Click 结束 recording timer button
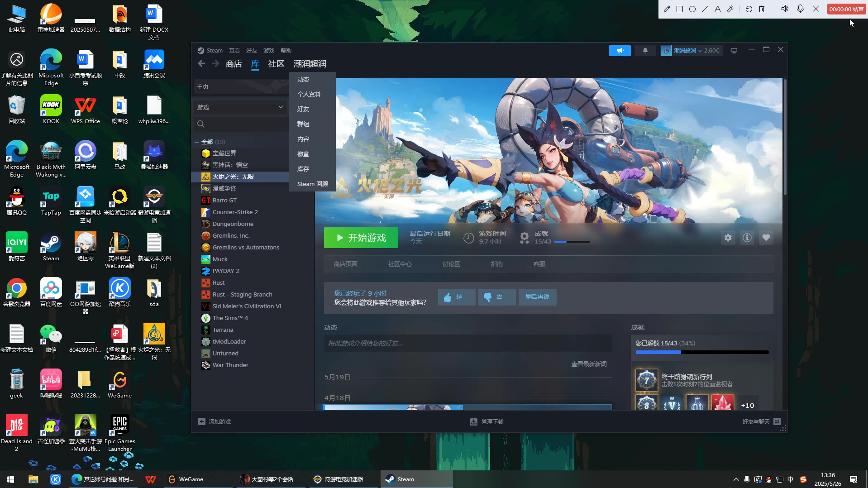 pyautogui.click(x=846, y=9)
